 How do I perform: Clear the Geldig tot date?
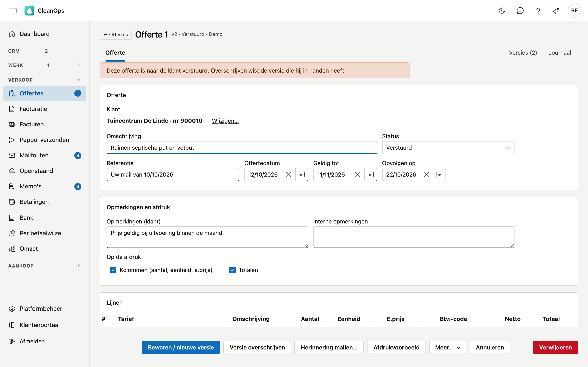tap(358, 175)
